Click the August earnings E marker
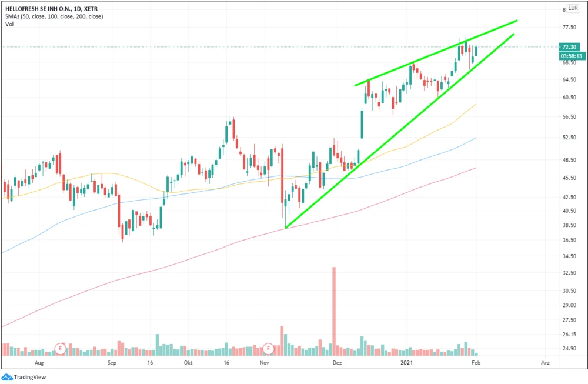 tap(59, 349)
